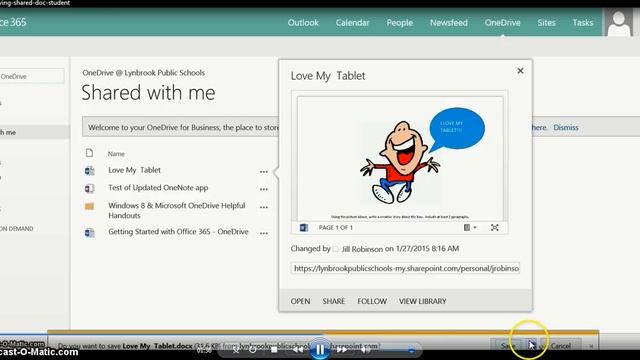Click SHARE in the preview popup
This screenshot has width=640, height=360.
pyautogui.click(x=333, y=301)
